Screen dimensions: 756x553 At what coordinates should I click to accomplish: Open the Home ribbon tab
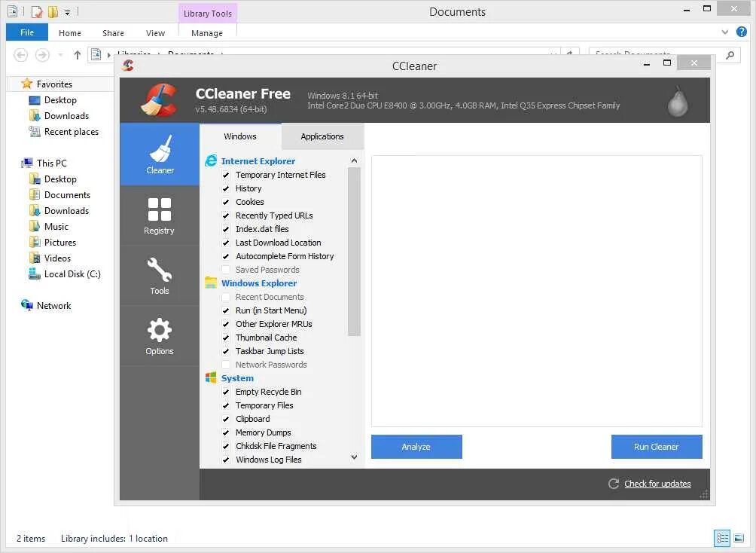(70, 33)
